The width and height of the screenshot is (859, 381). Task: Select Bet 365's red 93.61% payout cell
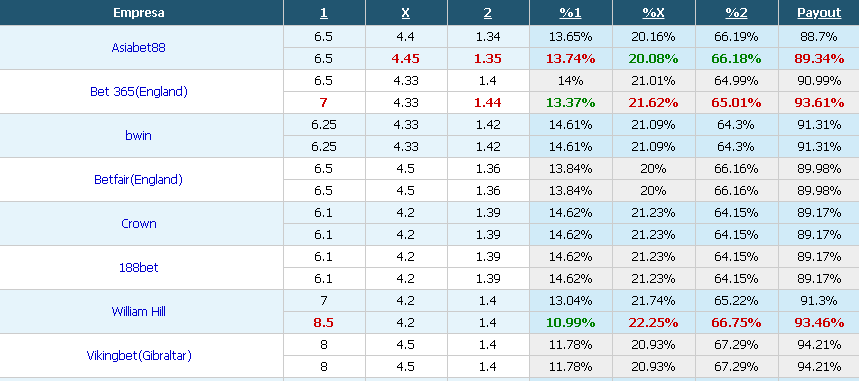tap(819, 103)
